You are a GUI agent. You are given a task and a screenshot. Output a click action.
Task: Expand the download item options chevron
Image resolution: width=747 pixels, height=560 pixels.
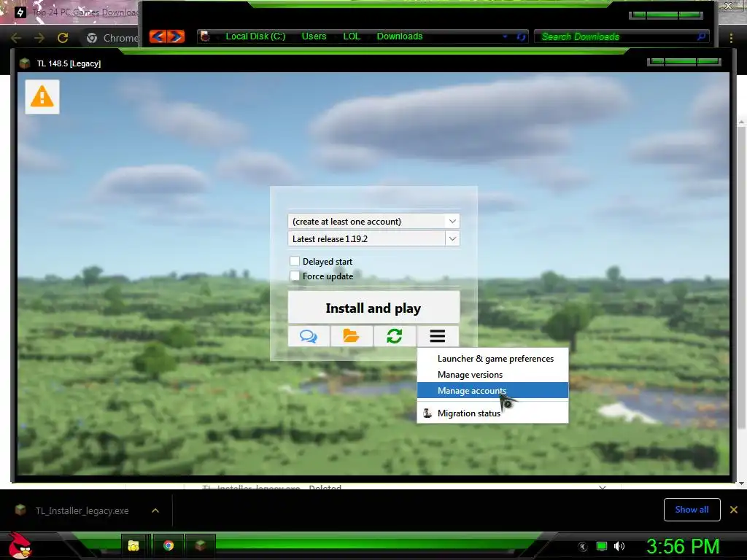click(155, 510)
